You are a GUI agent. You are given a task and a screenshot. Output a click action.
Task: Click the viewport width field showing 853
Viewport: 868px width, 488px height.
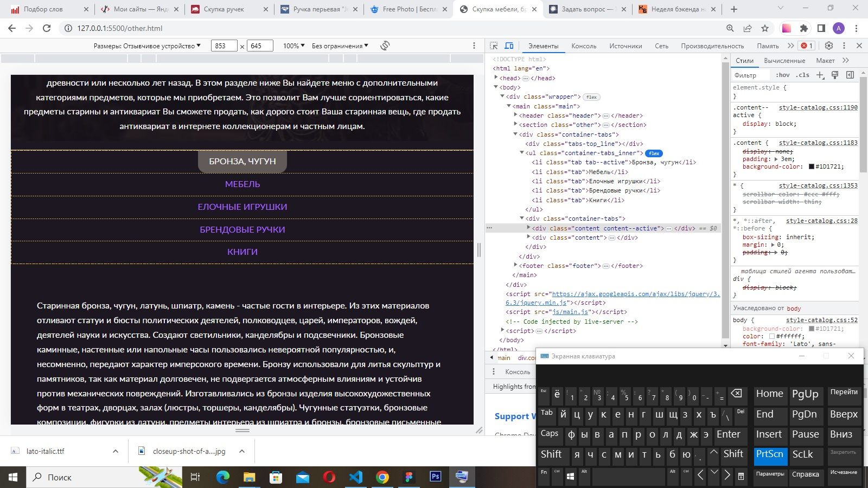[x=224, y=46]
